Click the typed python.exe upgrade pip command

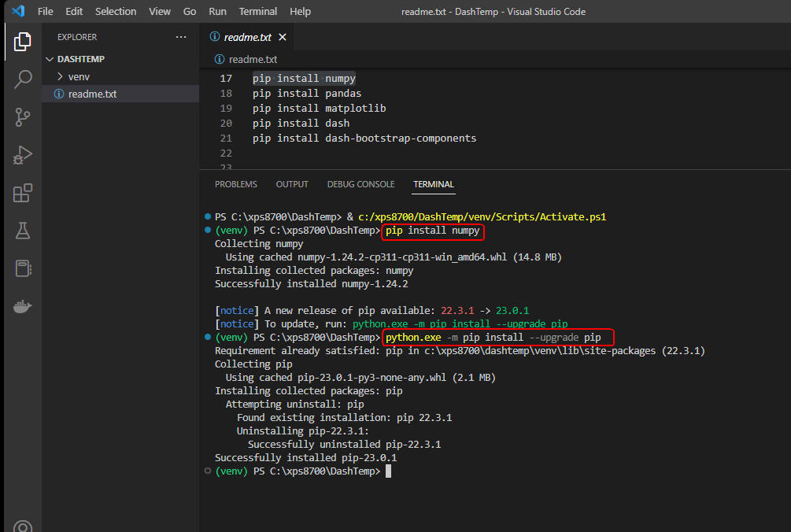tap(493, 338)
